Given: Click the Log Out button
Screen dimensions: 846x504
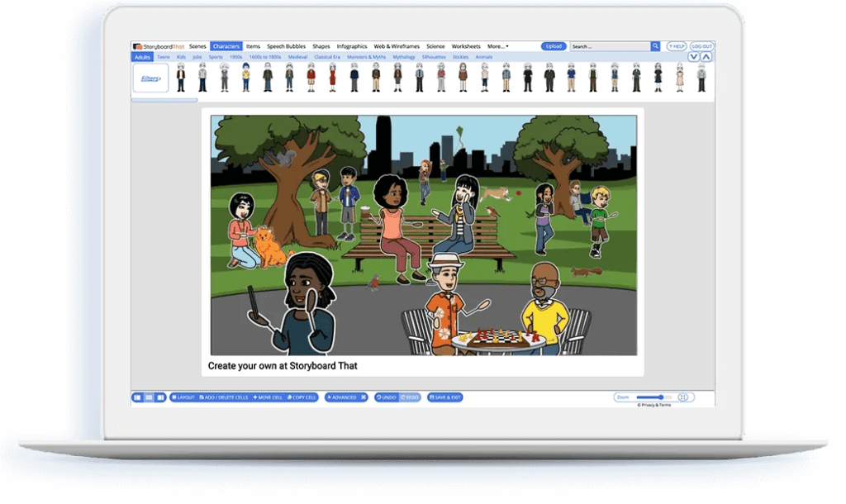Looking at the screenshot, I should coord(702,46).
